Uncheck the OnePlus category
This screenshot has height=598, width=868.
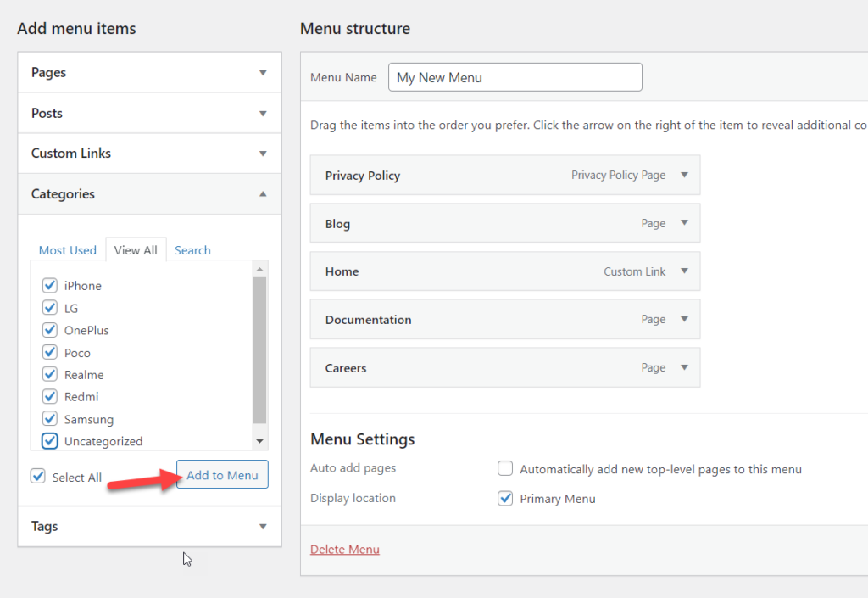(50, 330)
